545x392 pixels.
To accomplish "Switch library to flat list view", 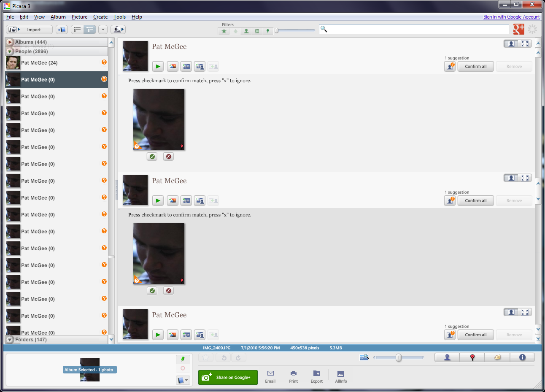I will point(78,30).
